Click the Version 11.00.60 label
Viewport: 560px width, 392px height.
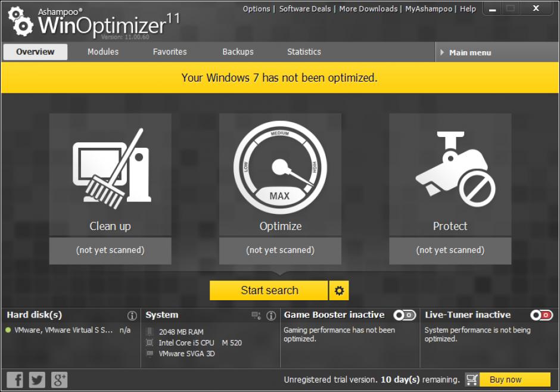point(125,37)
